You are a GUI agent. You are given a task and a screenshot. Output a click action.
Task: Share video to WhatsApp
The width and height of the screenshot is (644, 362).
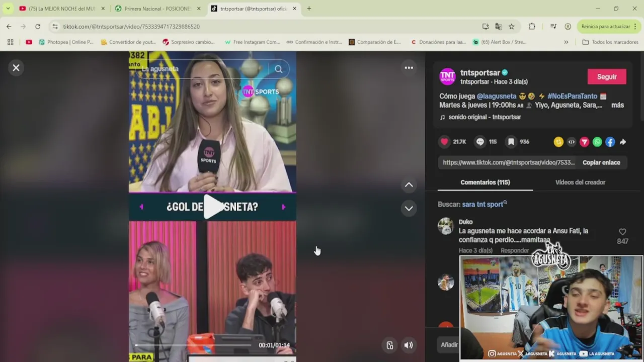[x=597, y=142]
